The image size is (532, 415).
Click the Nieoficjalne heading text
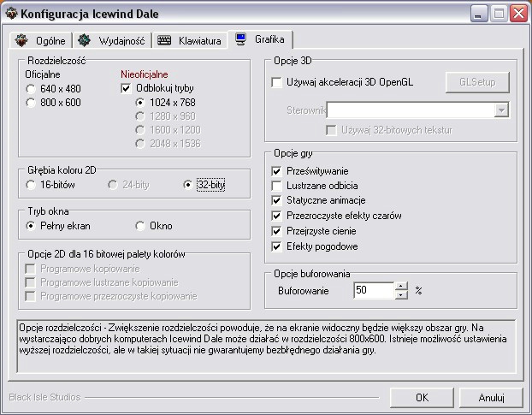(145, 74)
